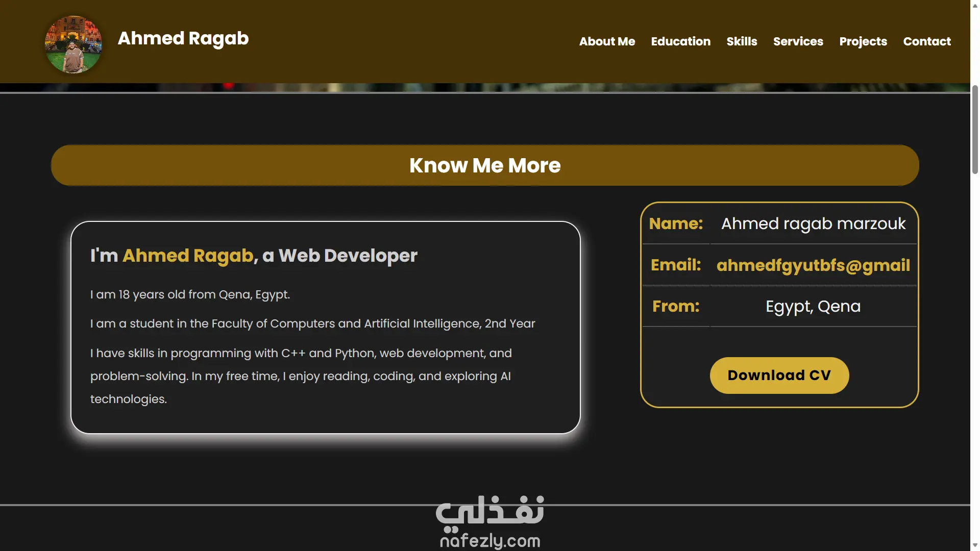Click the Email: label cell
980x551 pixels.
pyautogui.click(x=675, y=265)
